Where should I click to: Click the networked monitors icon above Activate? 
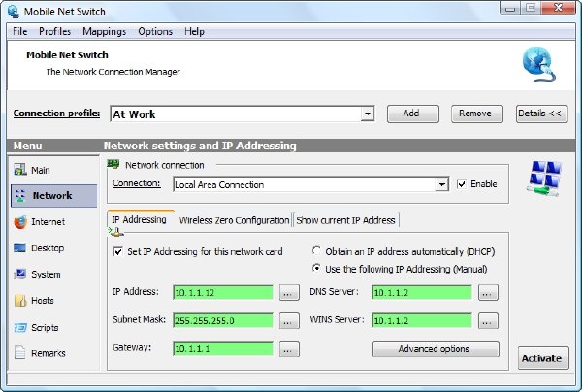pos(544,179)
